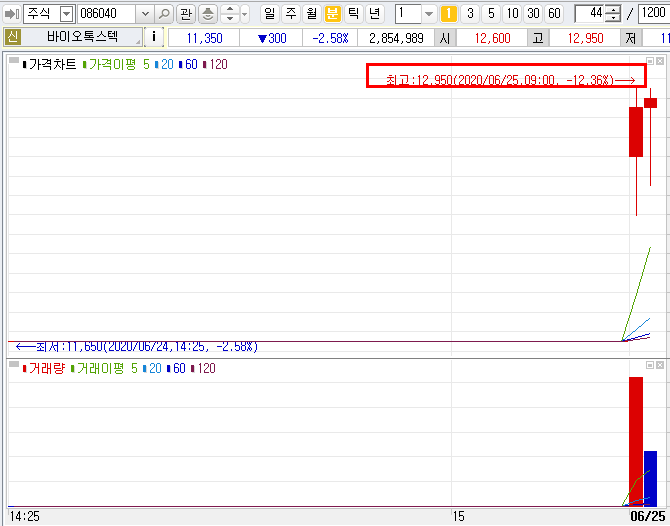
Task: Select the 1-minute interval button
Action: point(449,14)
